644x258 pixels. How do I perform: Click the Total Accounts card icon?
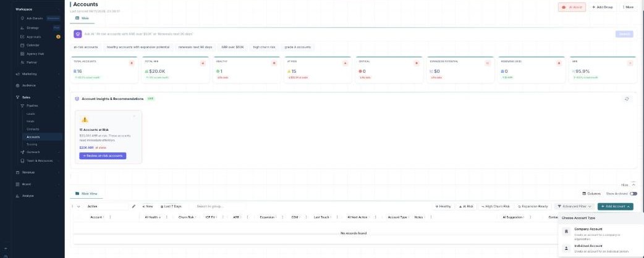132,63
